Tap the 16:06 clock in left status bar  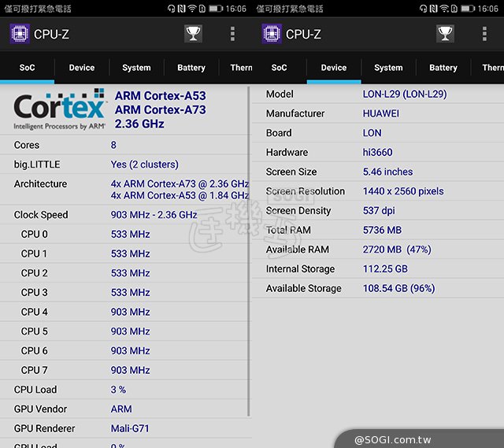click(235, 9)
